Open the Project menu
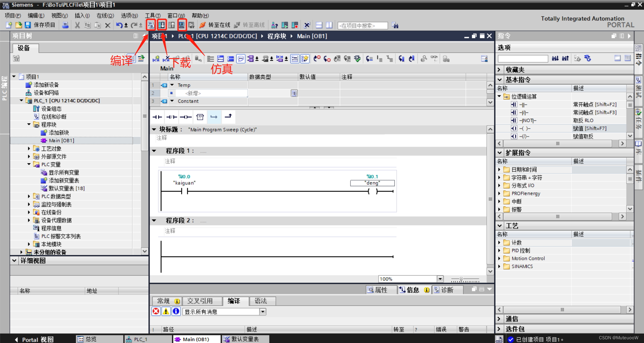The image size is (644, 343). (x=13, y=15)
